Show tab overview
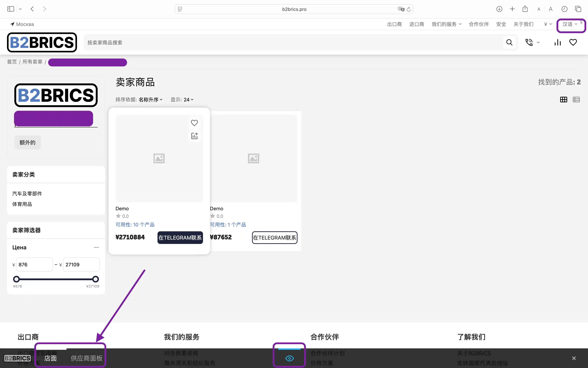Screen dimensions: 588x368 [578, 9]
